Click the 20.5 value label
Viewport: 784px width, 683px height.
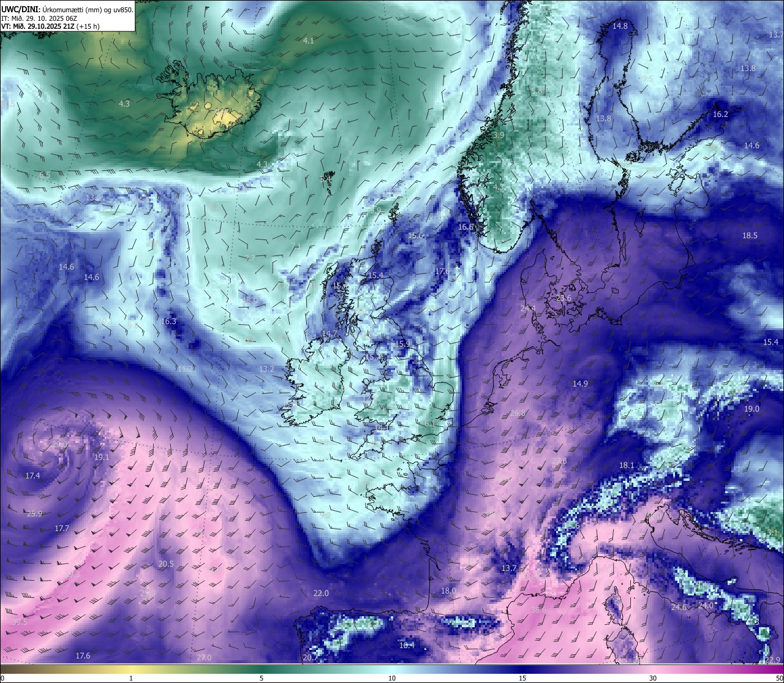[x=166, y=564]
